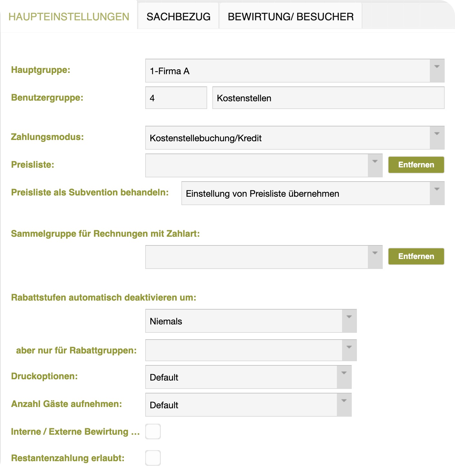This screenshot has height=476, width=455.
Task: Open the Bewirtung/ Besucher tab
Action: point(290,17)
